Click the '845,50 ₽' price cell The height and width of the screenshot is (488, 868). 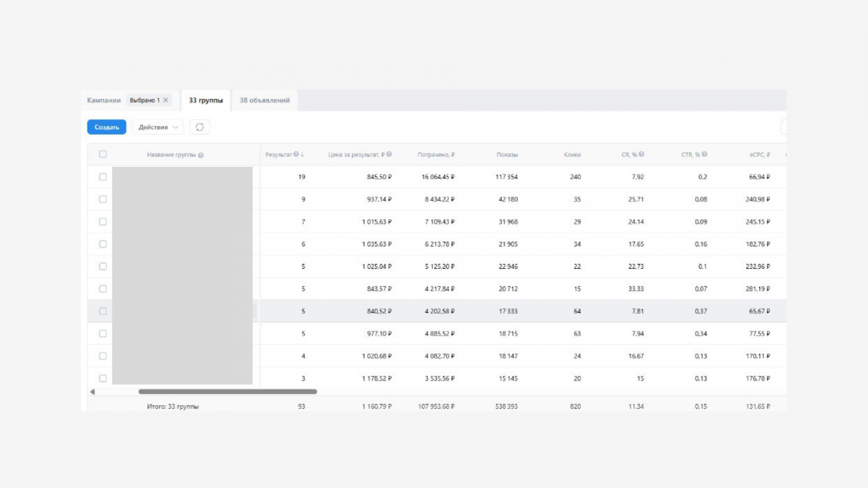pyautogui.click(x=379, y=177)
